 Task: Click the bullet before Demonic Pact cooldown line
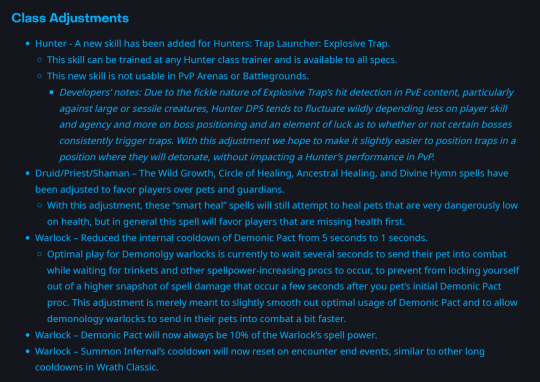28,238
